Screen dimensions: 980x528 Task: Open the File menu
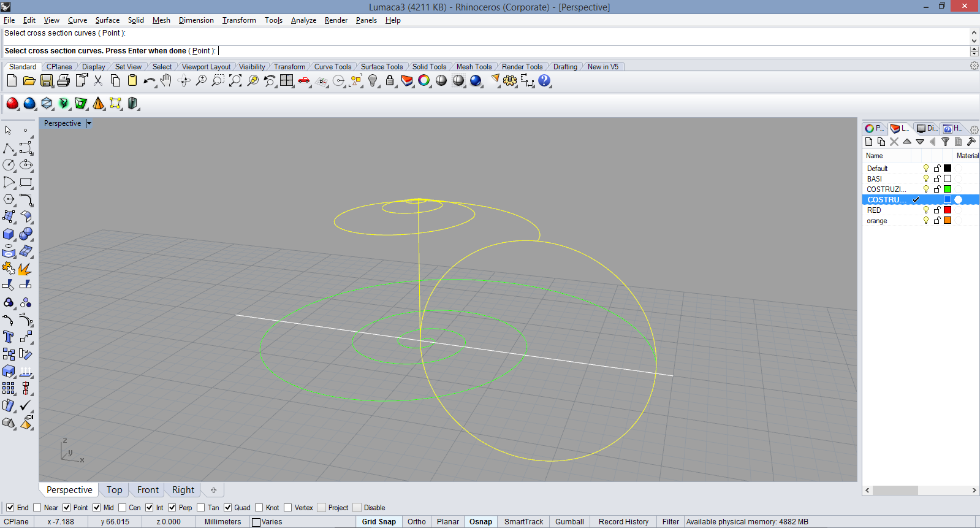[x=9, y=20]
